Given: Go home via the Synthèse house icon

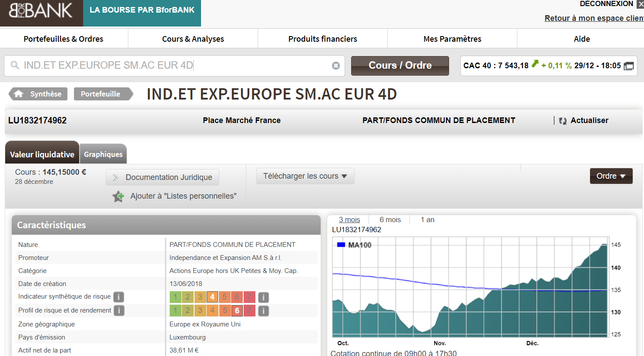Looking at the screenshot, I should 19,94.
